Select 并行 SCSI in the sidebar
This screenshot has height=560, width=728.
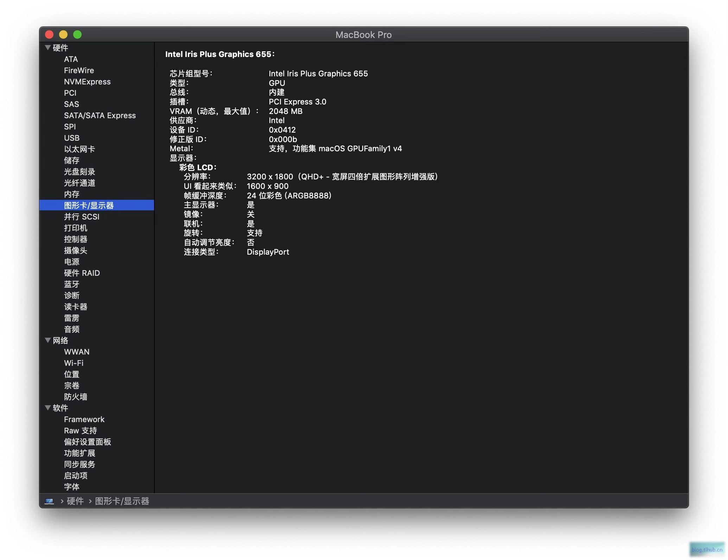(x=82, y=217)
